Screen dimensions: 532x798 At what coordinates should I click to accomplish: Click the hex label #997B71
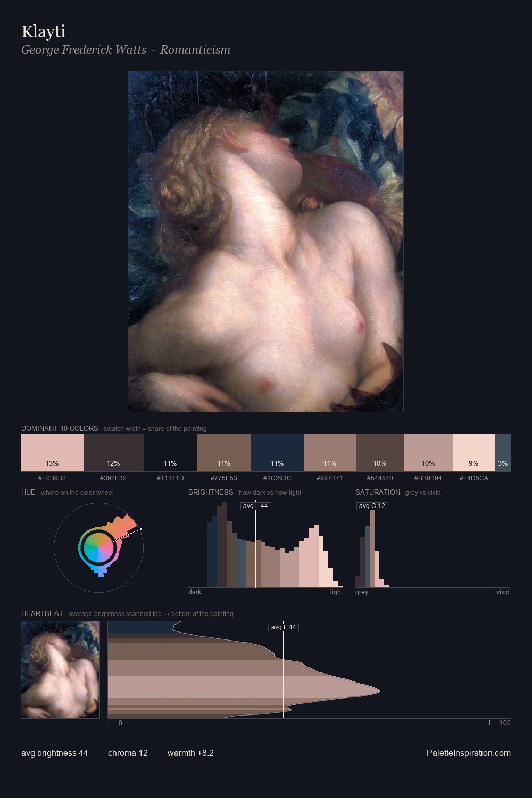click(x=330, y=478)
